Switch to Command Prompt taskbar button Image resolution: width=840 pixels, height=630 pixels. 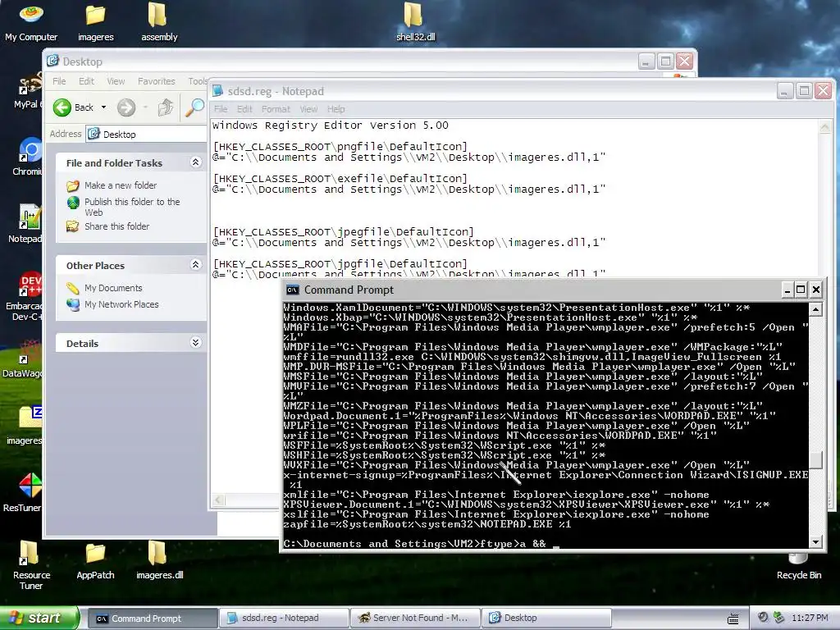tap(152, 619)
